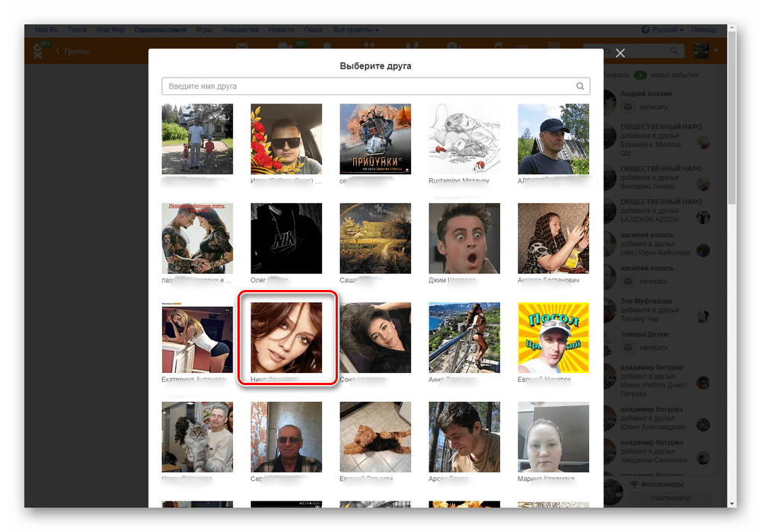761x532 pixels.
Task: Select friend Сергей elderly man in sunglasses
Action: click(x=286, y=437)
